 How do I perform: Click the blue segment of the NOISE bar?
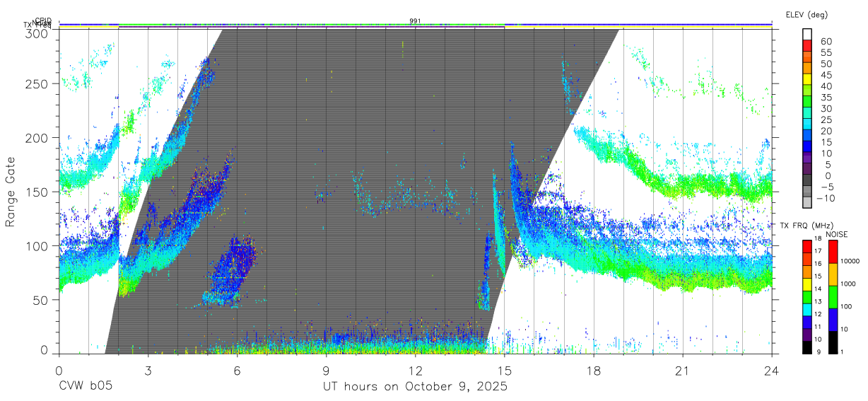click(832, 318)
